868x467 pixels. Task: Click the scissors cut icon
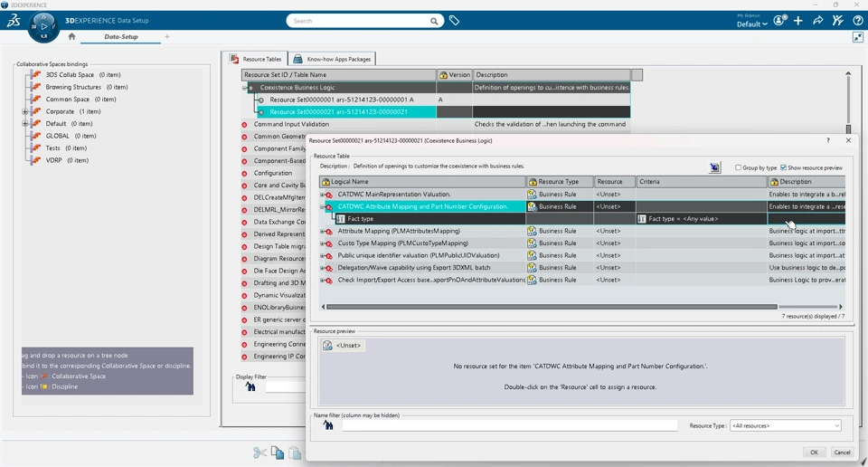(259, 453)
